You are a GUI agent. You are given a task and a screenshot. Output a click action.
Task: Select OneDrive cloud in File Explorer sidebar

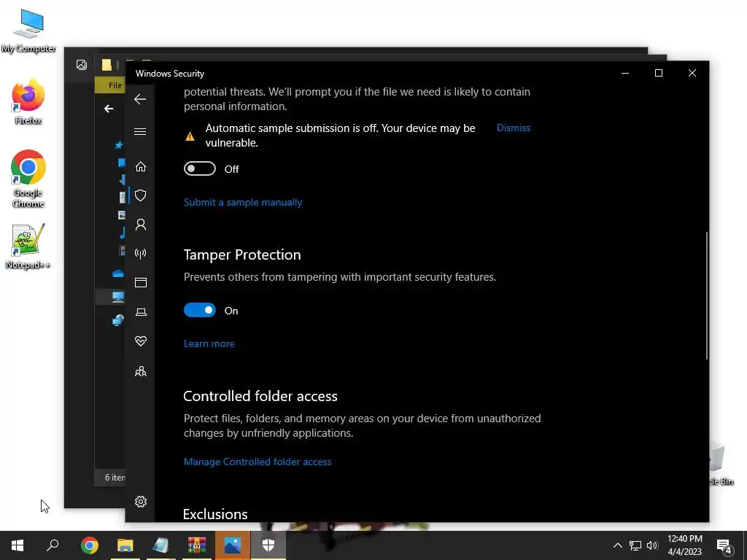117,273
